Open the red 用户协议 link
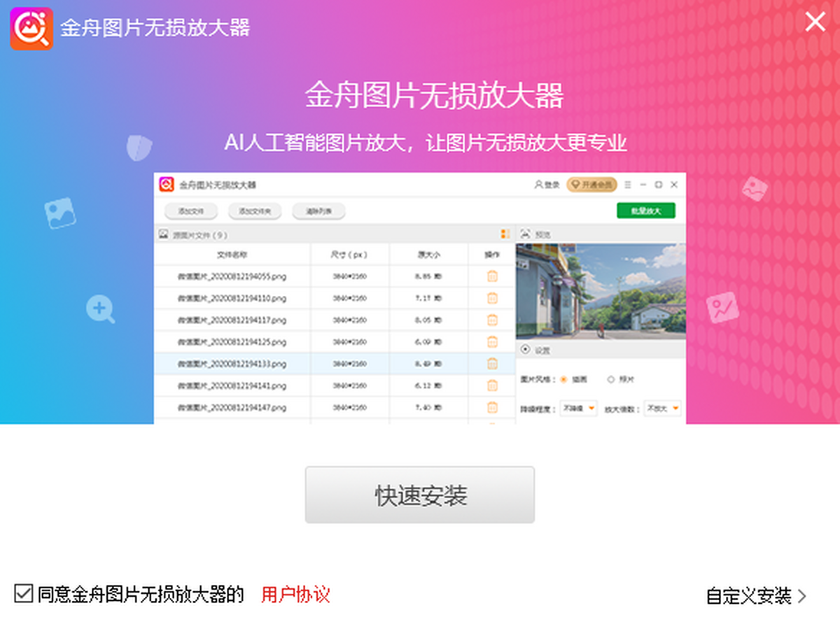The height and width of the screenshot is (617, 840). tap(295, 595)
